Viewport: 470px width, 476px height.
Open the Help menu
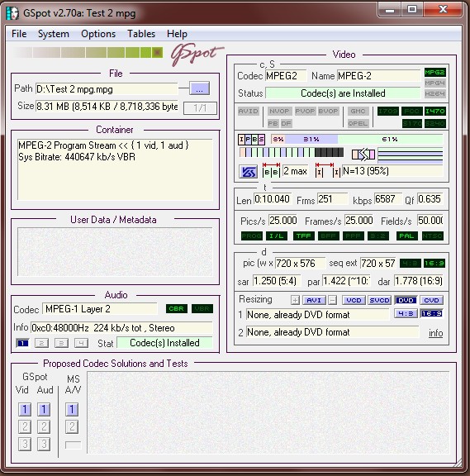177,34
